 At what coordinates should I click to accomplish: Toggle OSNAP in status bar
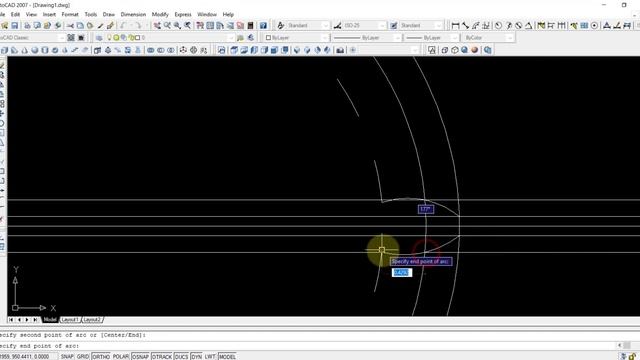[x=140, y=356]
